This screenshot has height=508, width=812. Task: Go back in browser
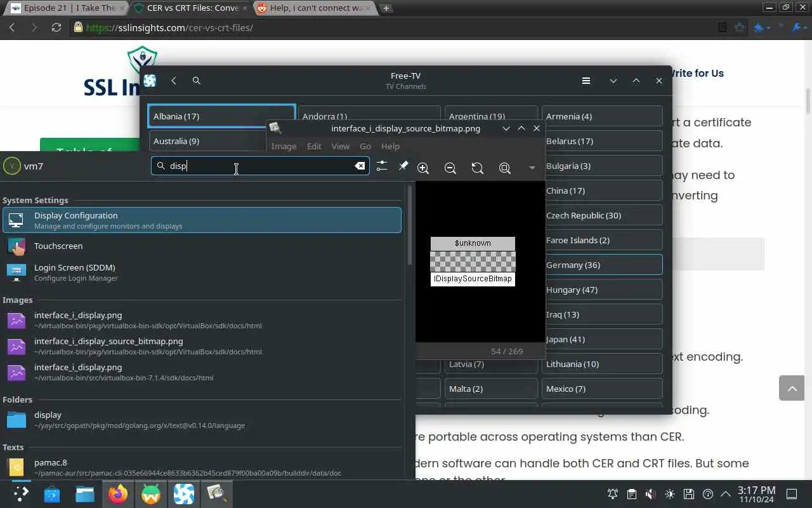pyautogui.click(x=12, y=27)
